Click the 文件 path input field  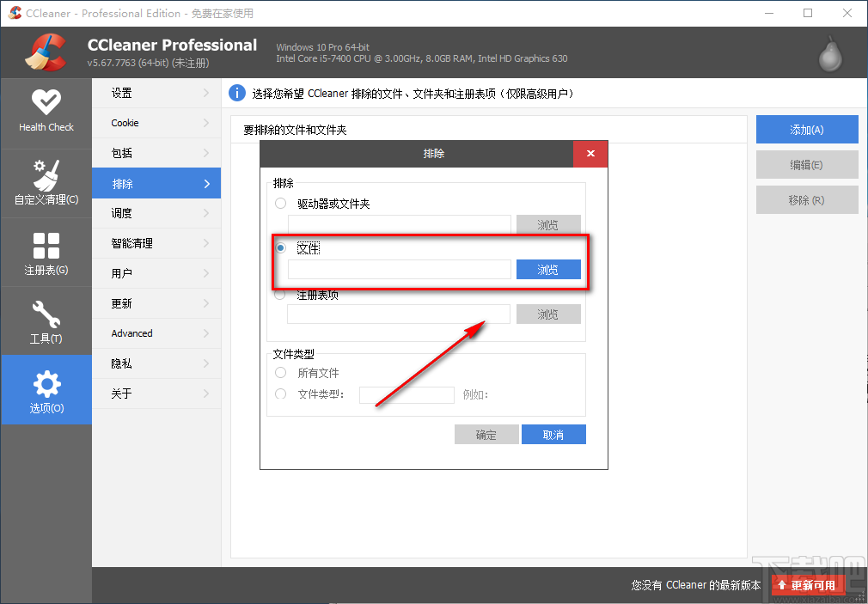pyautogui.click(x=399, y=270)
